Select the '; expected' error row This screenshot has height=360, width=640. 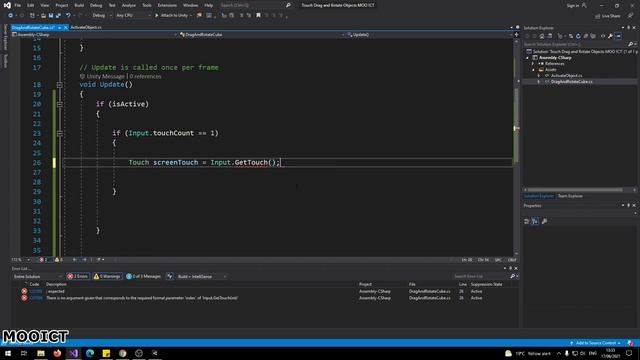pos(265,291)
